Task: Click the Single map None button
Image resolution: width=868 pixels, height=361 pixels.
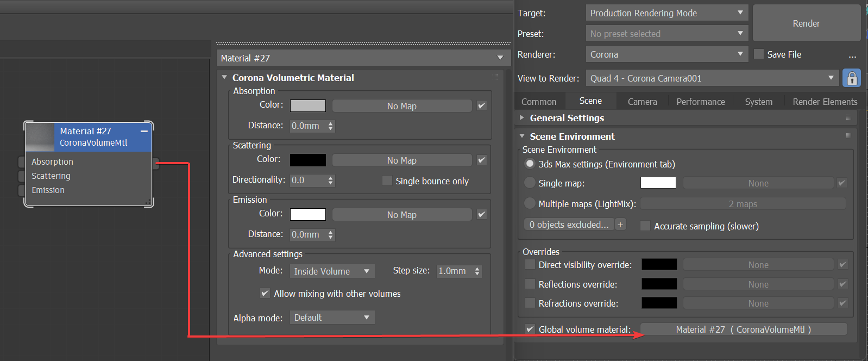Action: tap(758, 183)
